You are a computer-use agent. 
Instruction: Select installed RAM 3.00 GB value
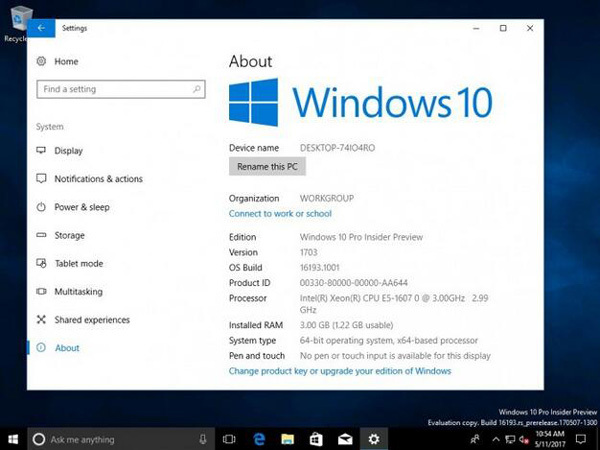click(346, 325)
